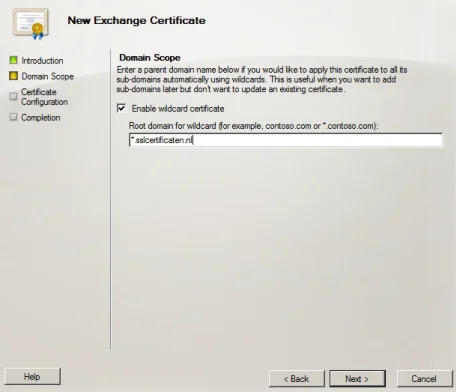Go Back to the previous page

click(297, 379)
